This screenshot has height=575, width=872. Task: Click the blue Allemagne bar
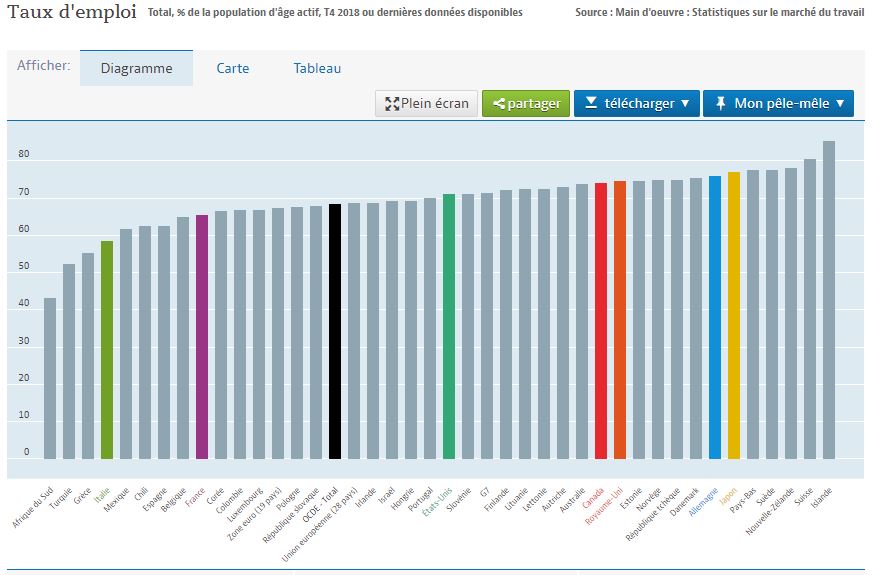pos(715,318)
